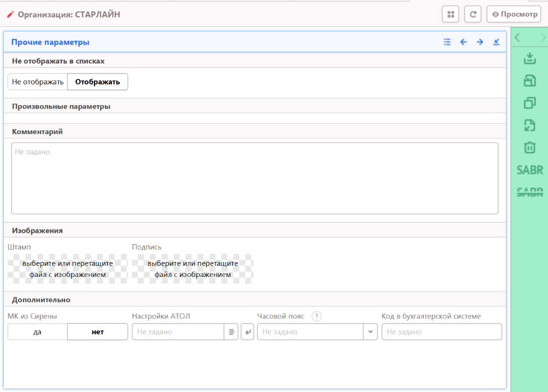The height and width of the screenshot is (392, 548).
Task: Go to previous section with left arrow
Action: (464, 42)
